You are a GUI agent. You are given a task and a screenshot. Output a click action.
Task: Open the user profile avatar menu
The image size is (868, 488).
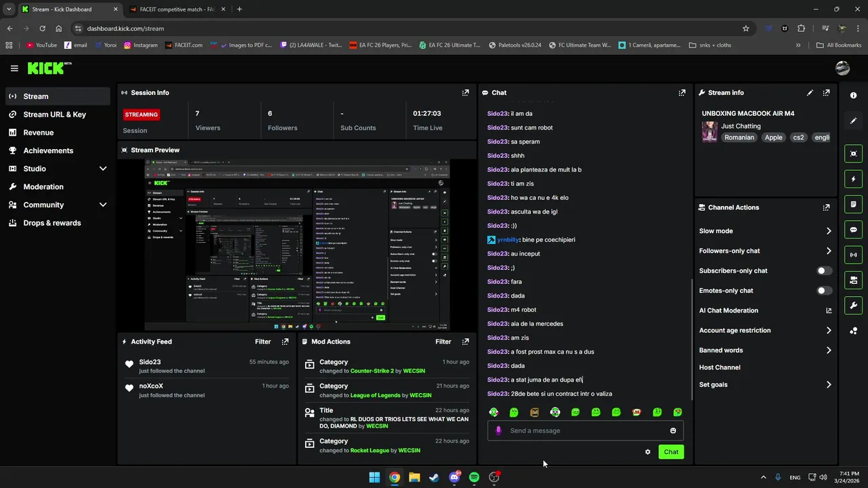point(842,68)
